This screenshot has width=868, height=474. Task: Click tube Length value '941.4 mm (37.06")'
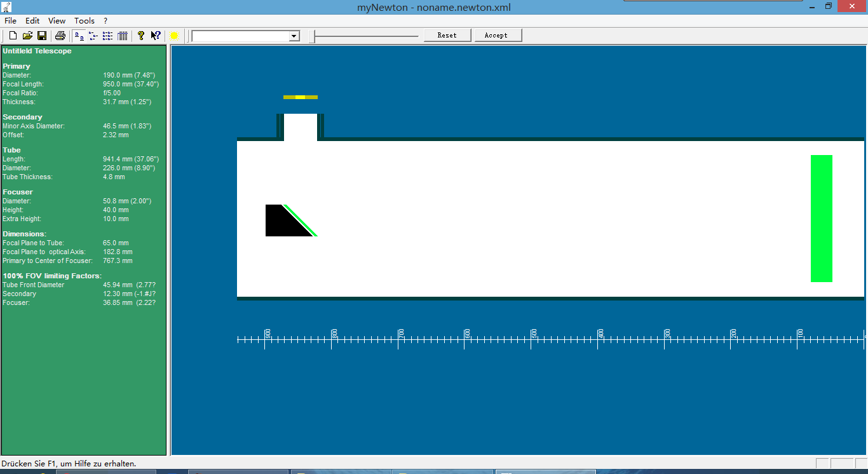[131, 159]
